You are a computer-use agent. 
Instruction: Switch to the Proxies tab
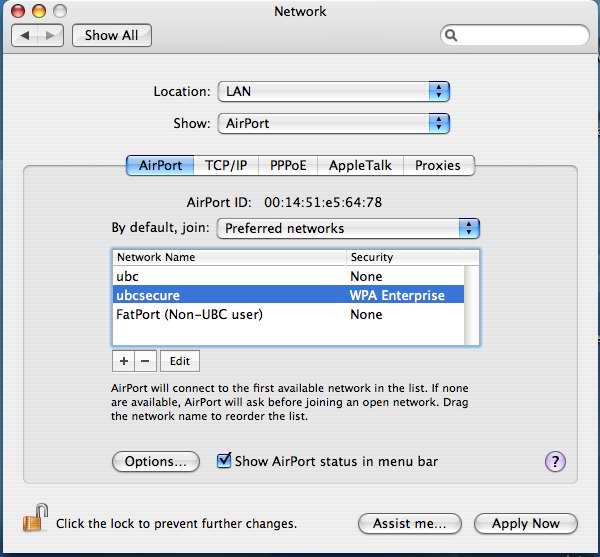click(437, 165)
